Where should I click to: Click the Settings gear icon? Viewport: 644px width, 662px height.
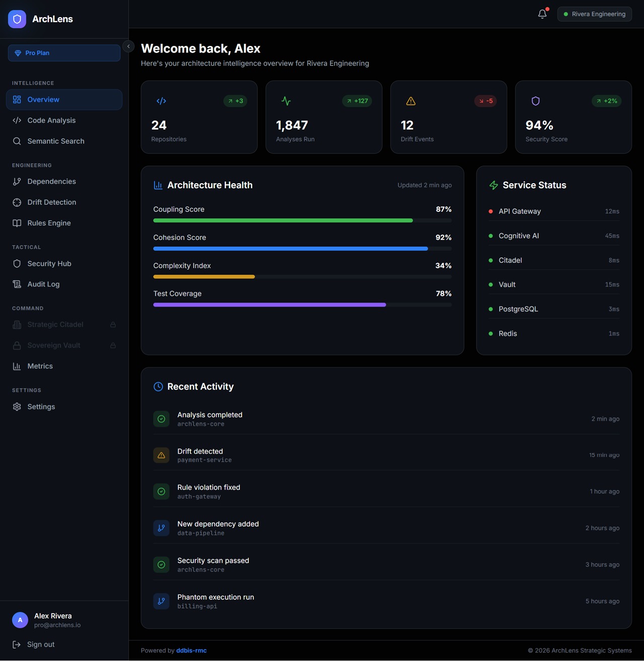pyautogui.click(x=17, y=407)
